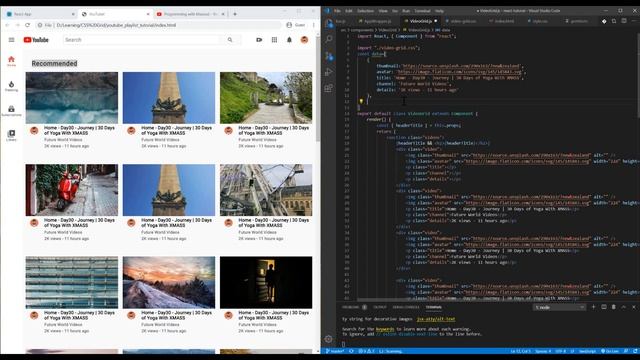Screen dimensions: 640x360
Task: Click the ferris wheel video thumbnail
Action: pyautogui.click(x=266, y=190)
